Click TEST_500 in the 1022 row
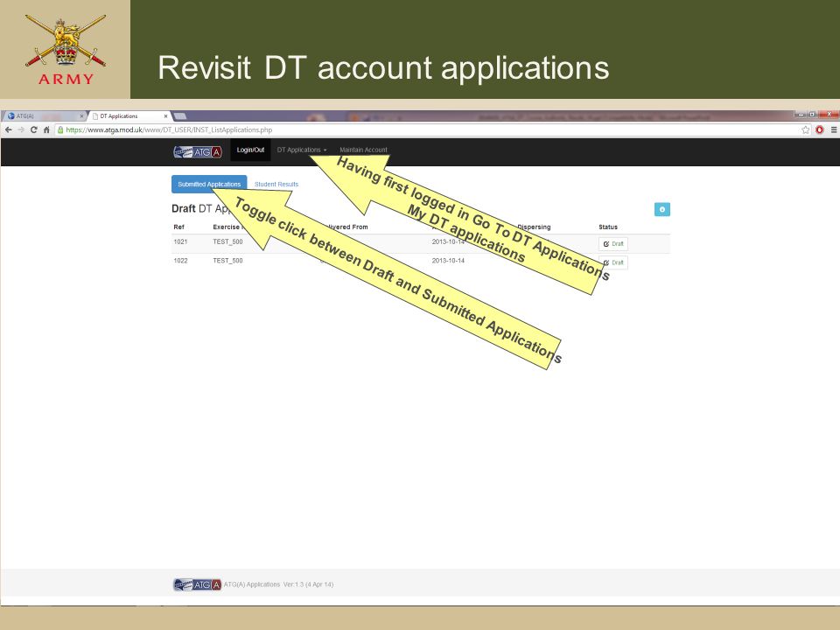 tap(227, 261)
